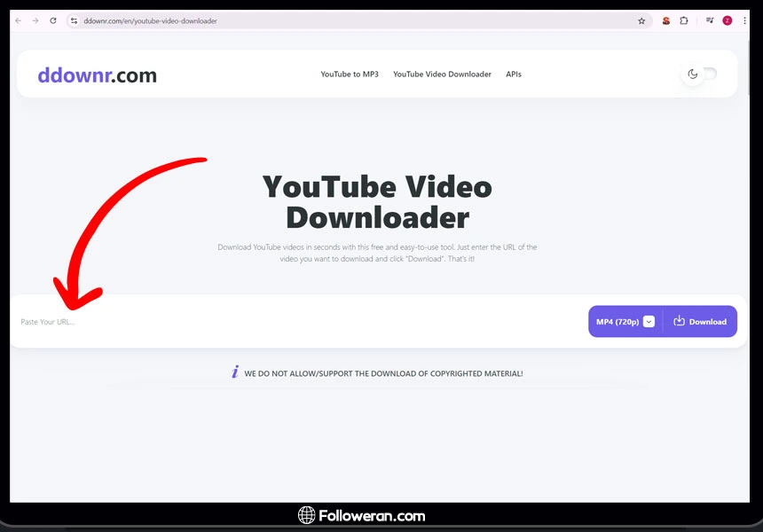Toggle dark mode with the moon switch
Viewport: 763px width, 532px height.
tap(699, 74)
